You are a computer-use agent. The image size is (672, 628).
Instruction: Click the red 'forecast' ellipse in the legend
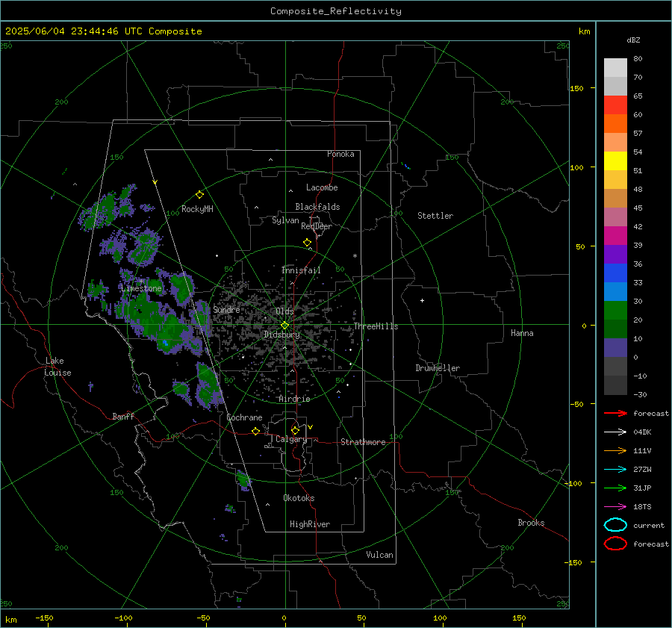(x=615, y=544)
